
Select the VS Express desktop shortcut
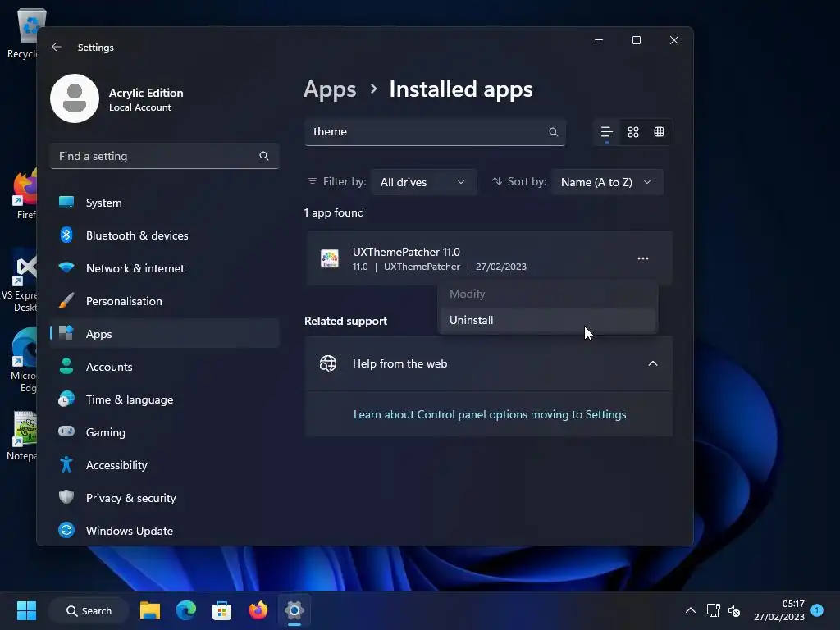[x=21, y=281]
